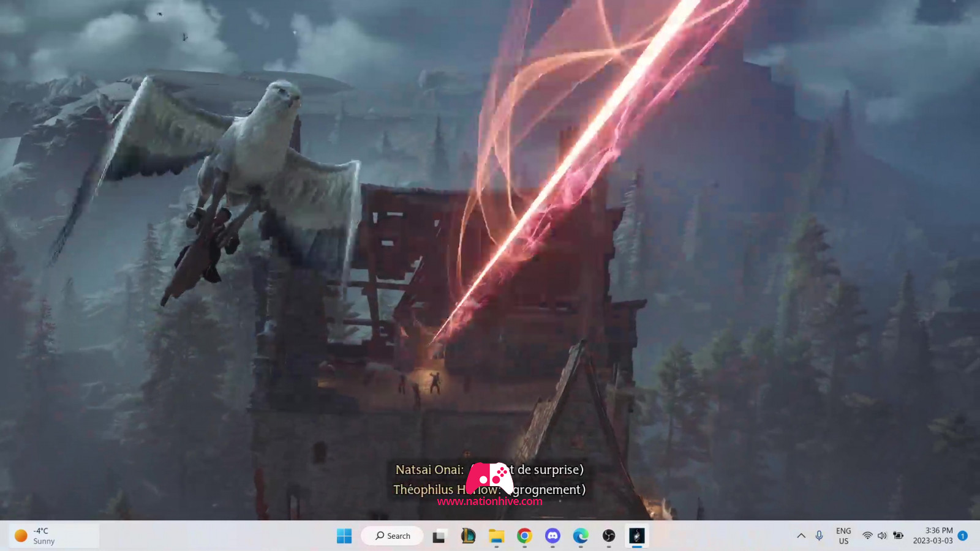Click the microphone tray icon
980x551 pixels.
click(x=820, y=536)
